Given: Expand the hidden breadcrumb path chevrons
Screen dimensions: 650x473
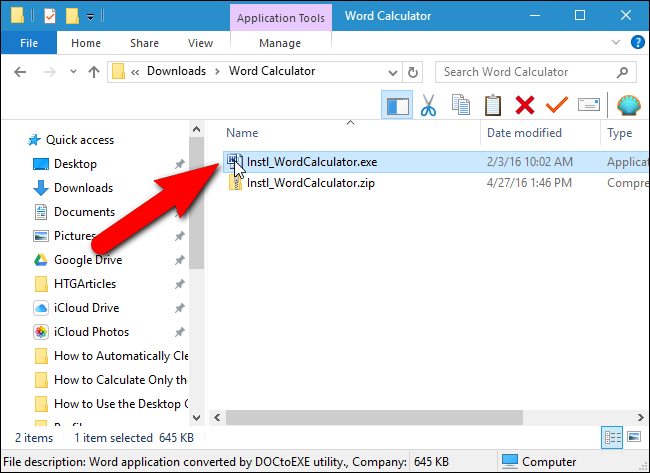Looking at the screenshot, I should (x=135, y=72).
